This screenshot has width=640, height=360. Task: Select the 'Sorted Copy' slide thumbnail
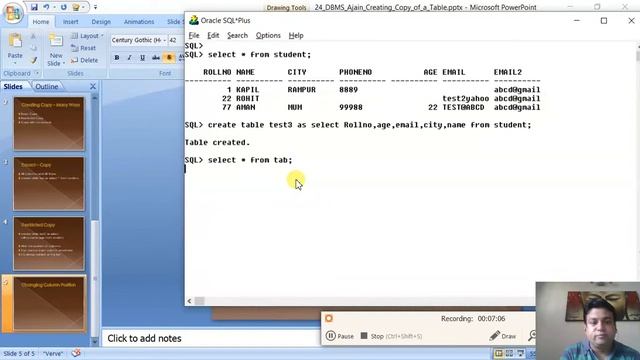(49, 184)
